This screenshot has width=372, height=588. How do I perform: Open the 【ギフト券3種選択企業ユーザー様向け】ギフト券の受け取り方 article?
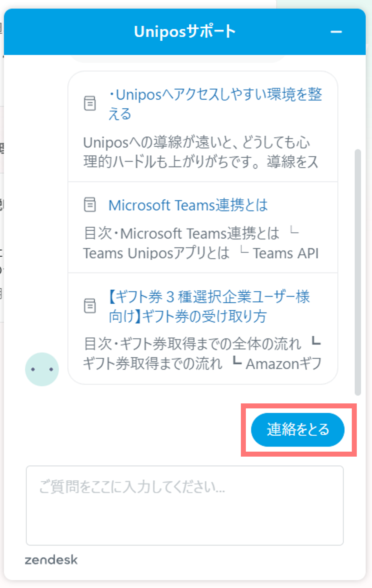209,306
